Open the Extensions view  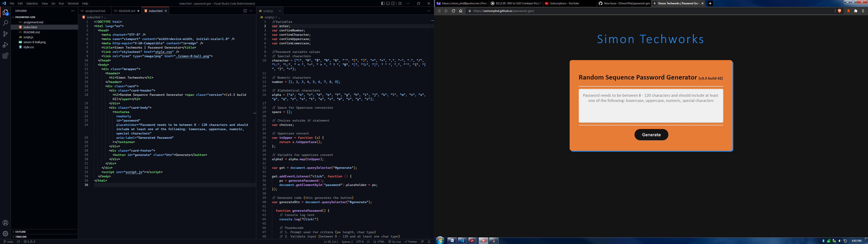pyautogui.click(x=5, y=56)
